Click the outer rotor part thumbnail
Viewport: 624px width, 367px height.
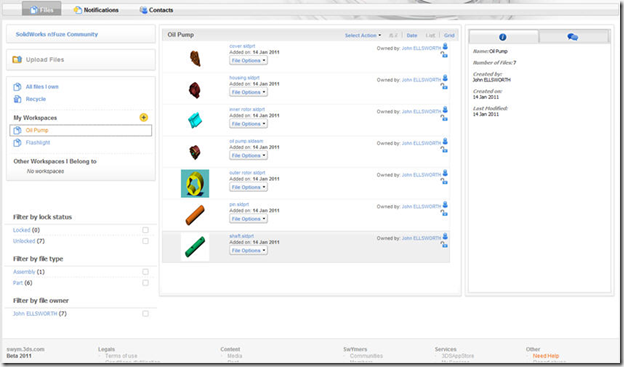[x=195, y=184]
